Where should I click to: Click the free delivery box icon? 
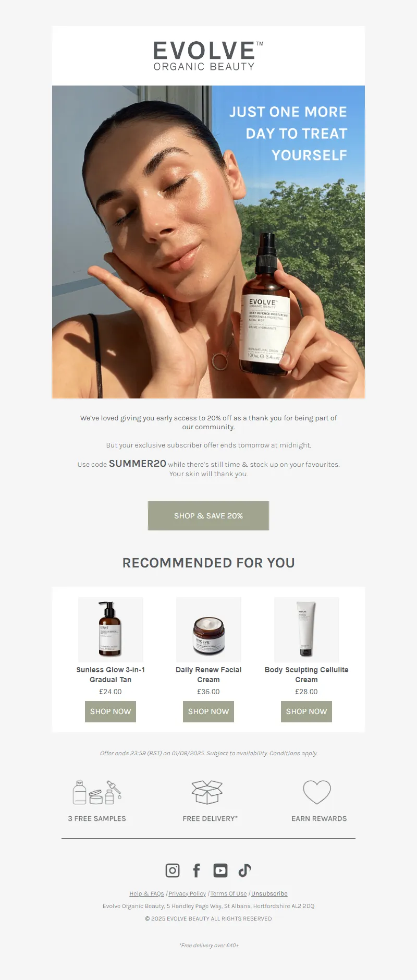click(x=207, y=792)
